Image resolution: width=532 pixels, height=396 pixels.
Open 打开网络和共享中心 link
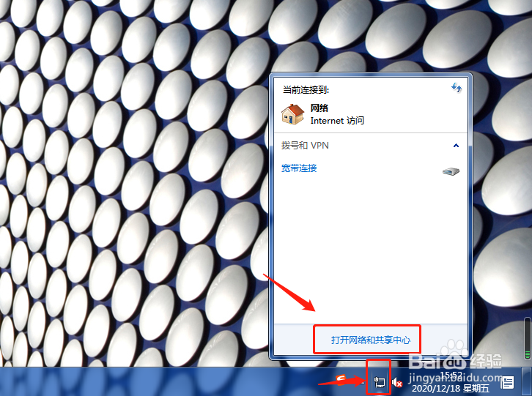[x=371, y=340]
